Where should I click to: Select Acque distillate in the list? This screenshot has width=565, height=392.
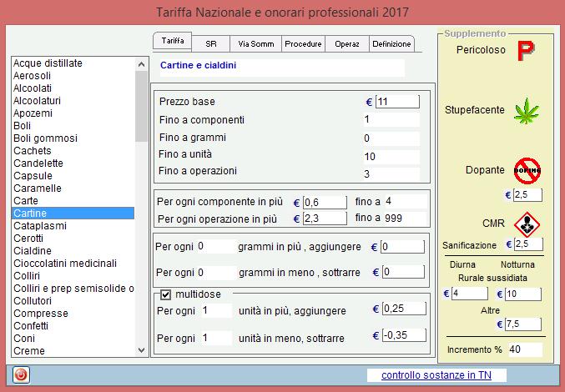[73, 63]
